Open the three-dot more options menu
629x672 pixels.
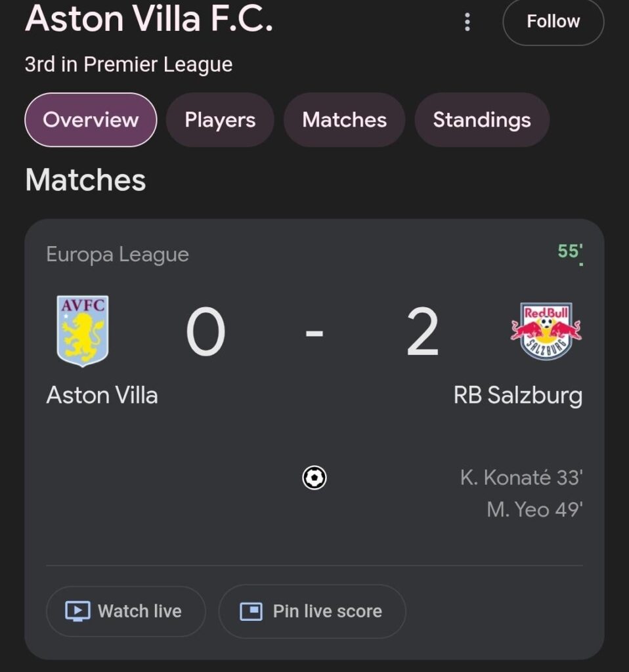coord(467,22)
